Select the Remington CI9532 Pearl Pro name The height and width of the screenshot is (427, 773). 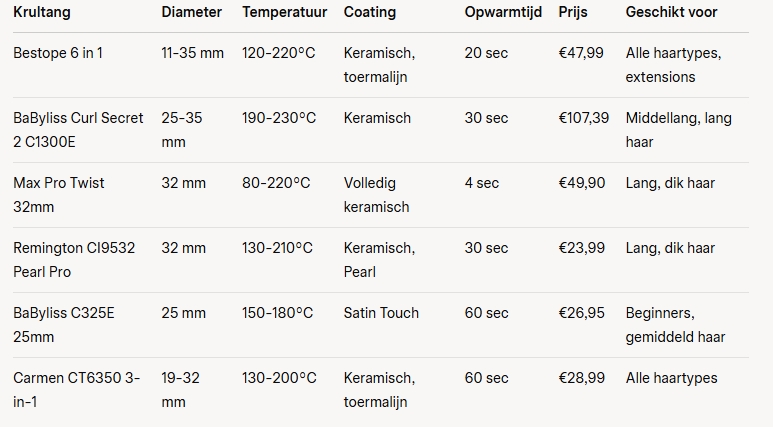pyautogui.click(x=74, y=260)
